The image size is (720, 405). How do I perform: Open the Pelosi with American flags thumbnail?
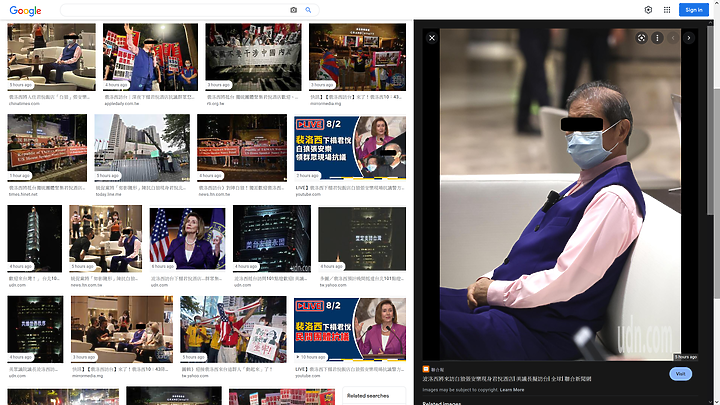tap(187, 238)
